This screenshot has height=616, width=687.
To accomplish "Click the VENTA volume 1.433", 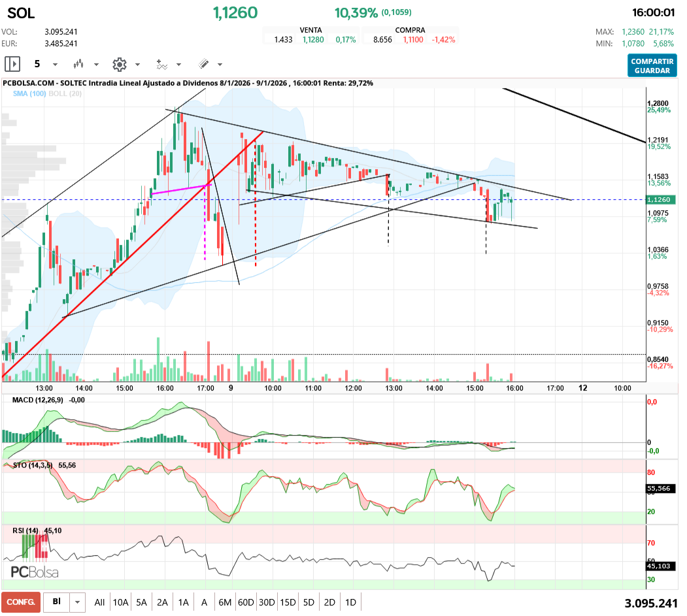I will pos(284,39).
